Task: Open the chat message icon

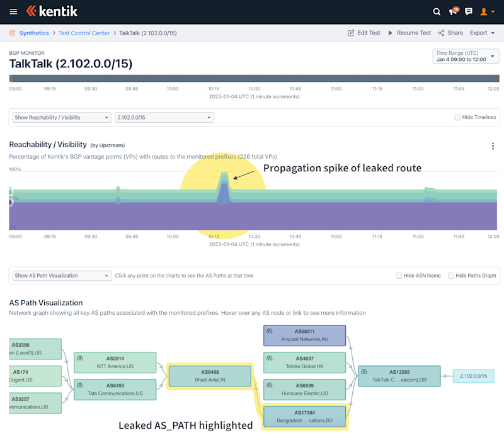Action: (469, 11)
